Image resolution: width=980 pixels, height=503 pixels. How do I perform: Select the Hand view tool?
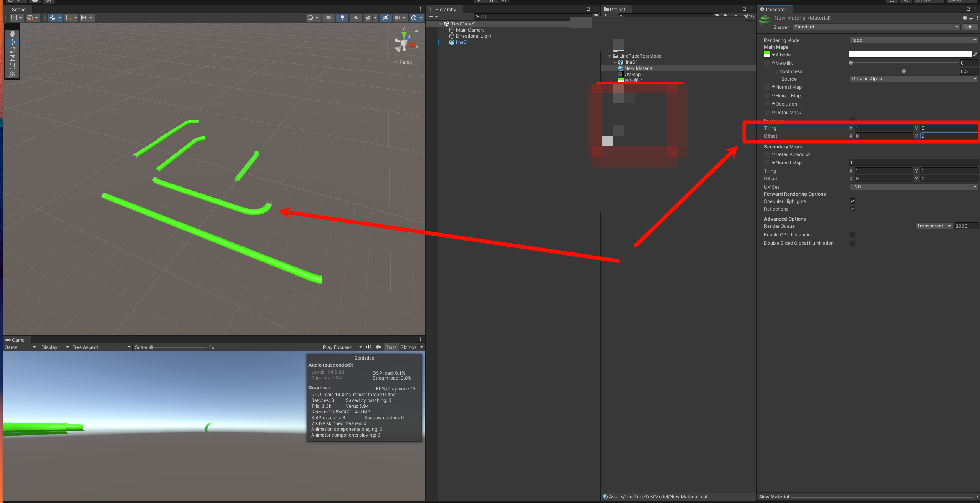pyautogui.click(x=12, y=34)
